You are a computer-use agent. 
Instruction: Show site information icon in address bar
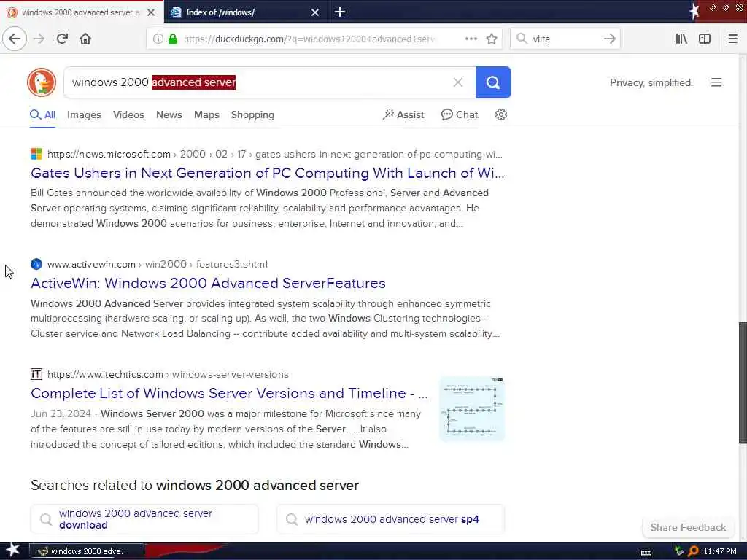click(158, 39)
